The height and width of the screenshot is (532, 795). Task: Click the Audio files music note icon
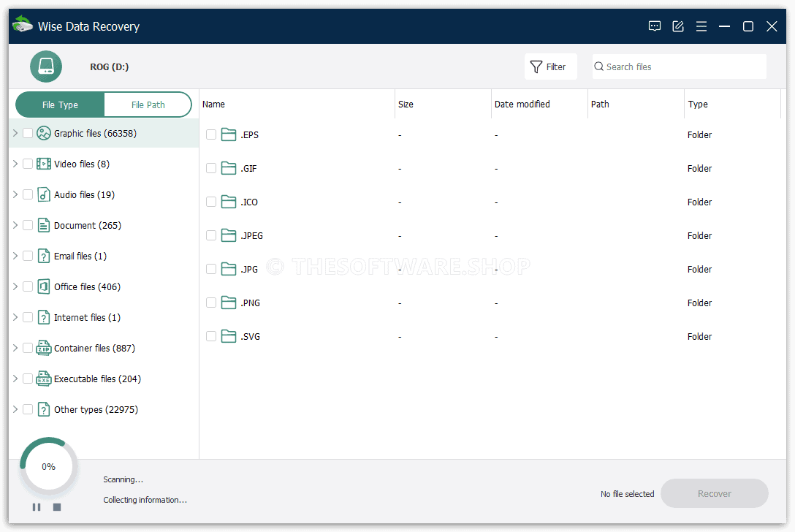44,194
